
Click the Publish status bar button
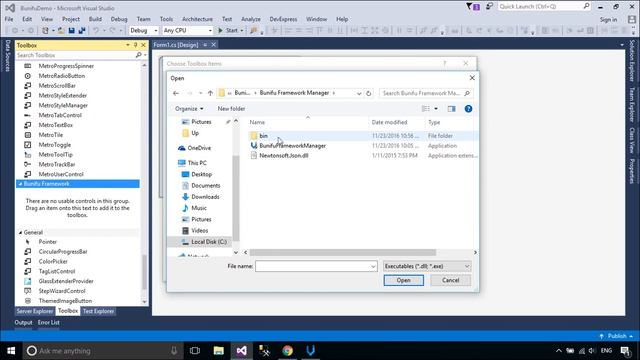coord(616,336)
